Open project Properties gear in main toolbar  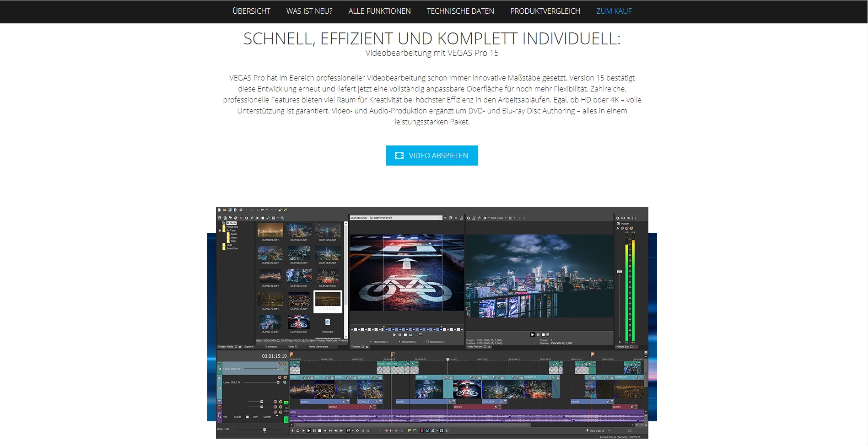[x=241, y=210]
